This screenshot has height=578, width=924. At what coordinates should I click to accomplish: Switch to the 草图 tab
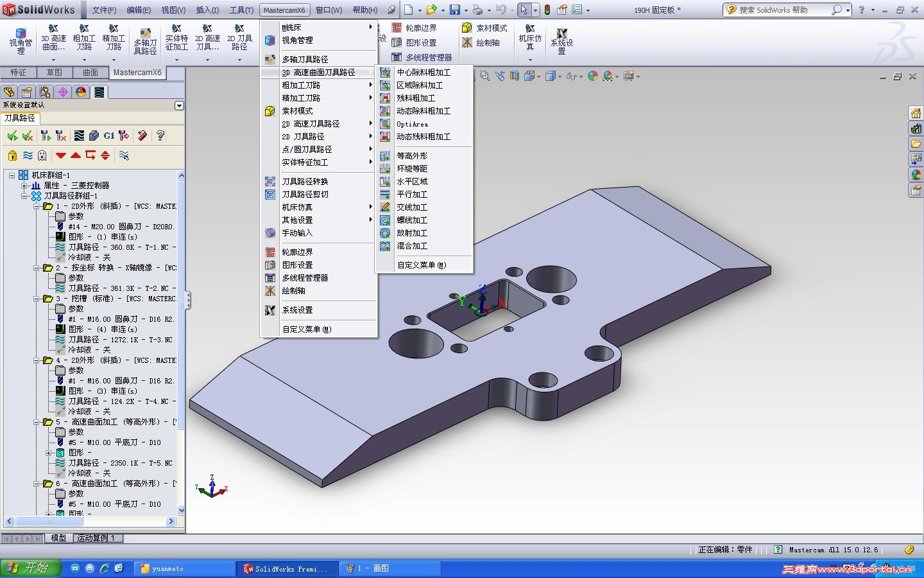pos(55,73)
